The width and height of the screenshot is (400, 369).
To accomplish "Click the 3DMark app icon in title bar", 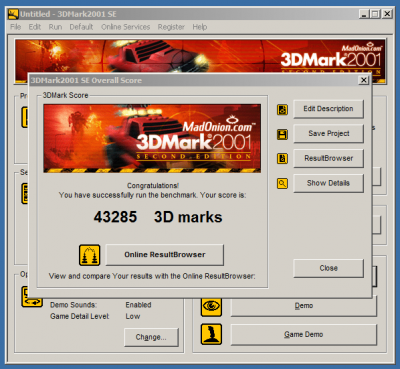I will (x=13, y=14).
